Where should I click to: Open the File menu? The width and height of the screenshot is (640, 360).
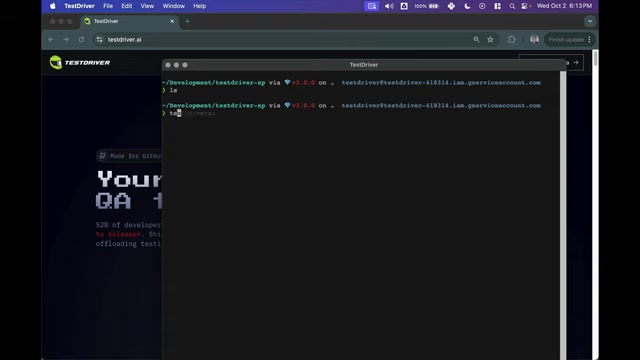[x=108, y=6]
